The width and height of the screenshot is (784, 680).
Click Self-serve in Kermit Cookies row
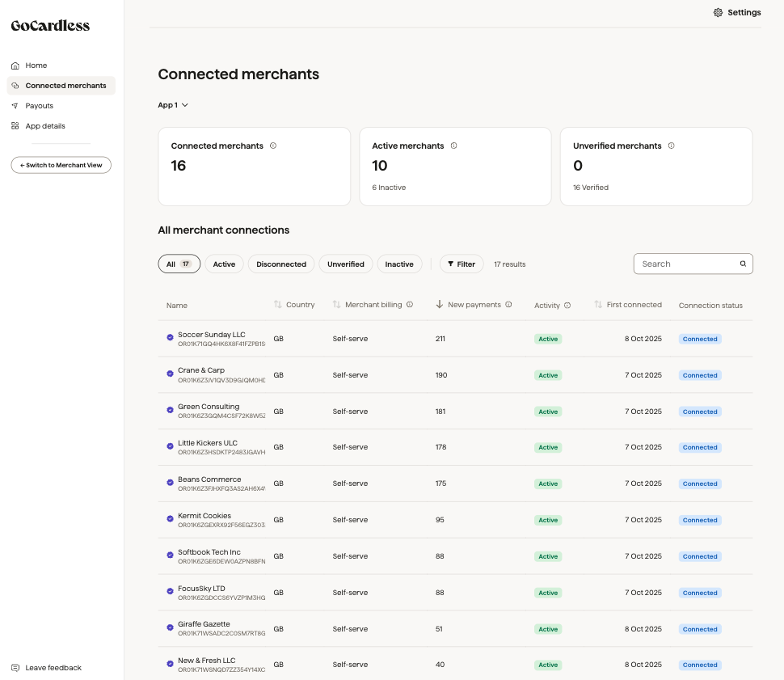350,520
